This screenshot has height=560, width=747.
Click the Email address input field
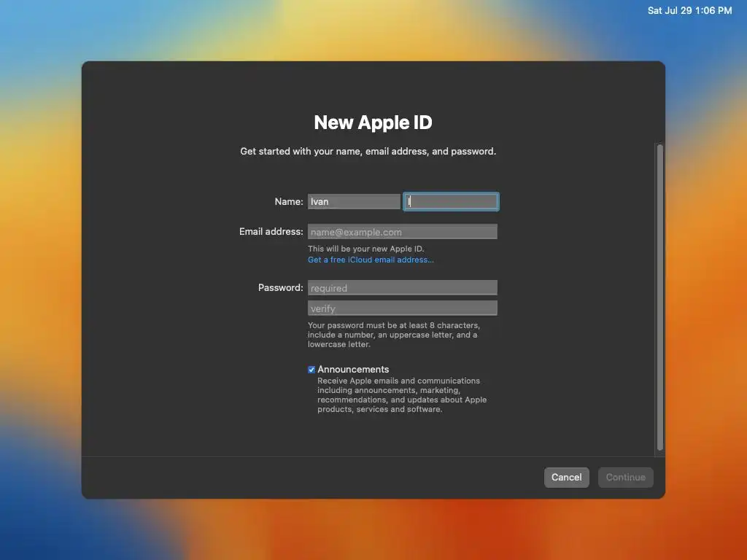click(403, 232)
